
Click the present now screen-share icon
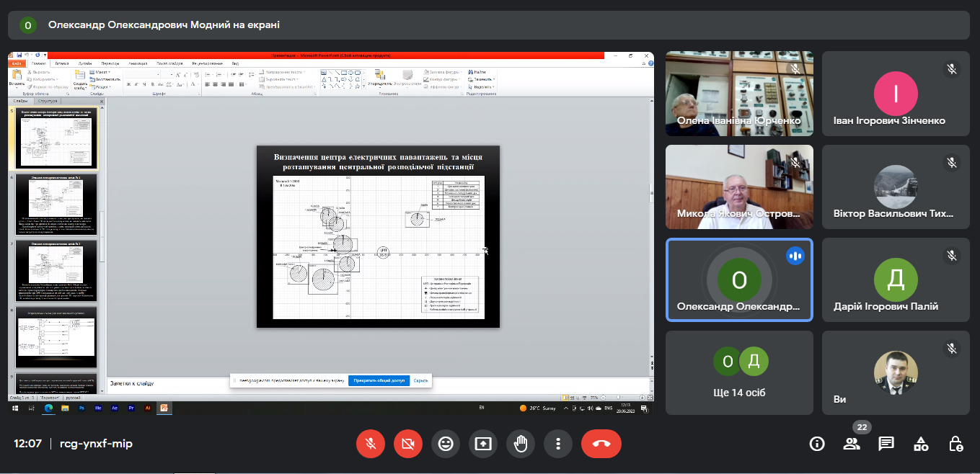483,444
